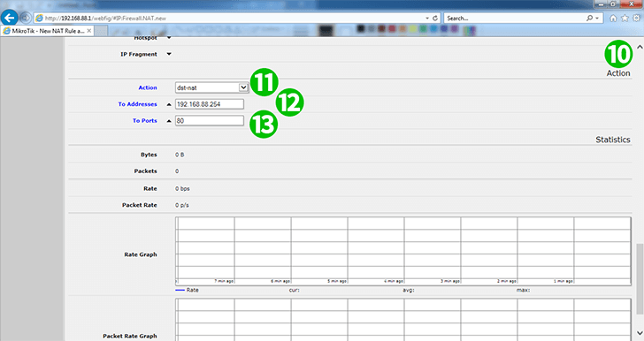Click the page scrollbar down arrow
This screenshot has height=341, width=644.
(x=640, y=333)
